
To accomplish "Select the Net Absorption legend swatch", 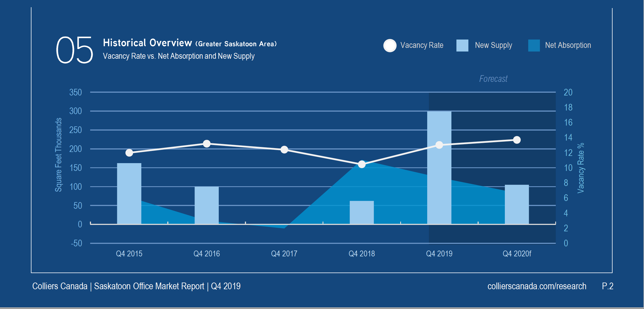I will [534, 45].
